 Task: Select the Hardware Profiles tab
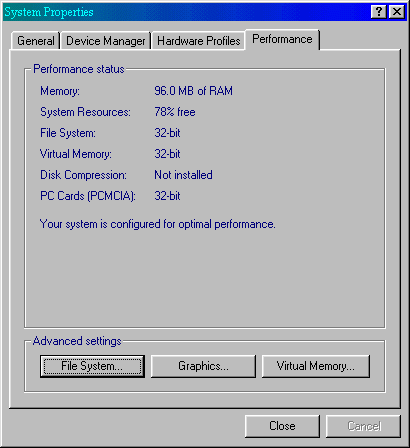199,41
